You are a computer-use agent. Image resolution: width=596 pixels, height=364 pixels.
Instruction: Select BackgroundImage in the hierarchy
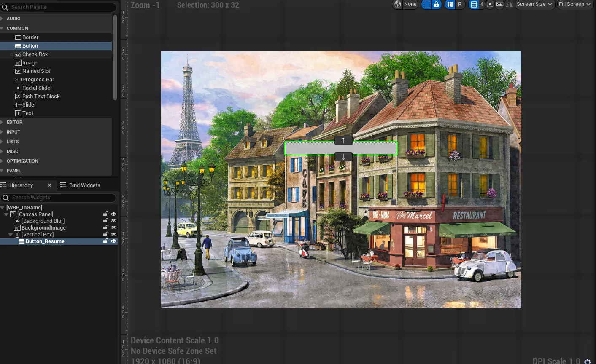(43, 228)
